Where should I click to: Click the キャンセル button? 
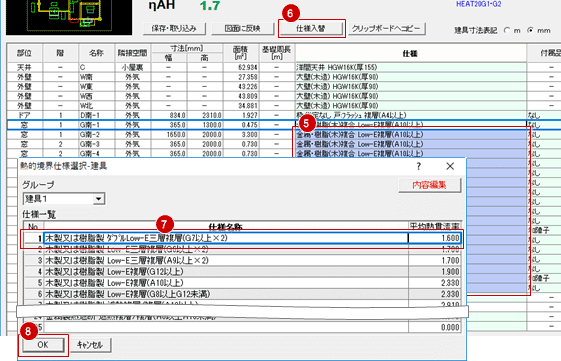[90, 345]
